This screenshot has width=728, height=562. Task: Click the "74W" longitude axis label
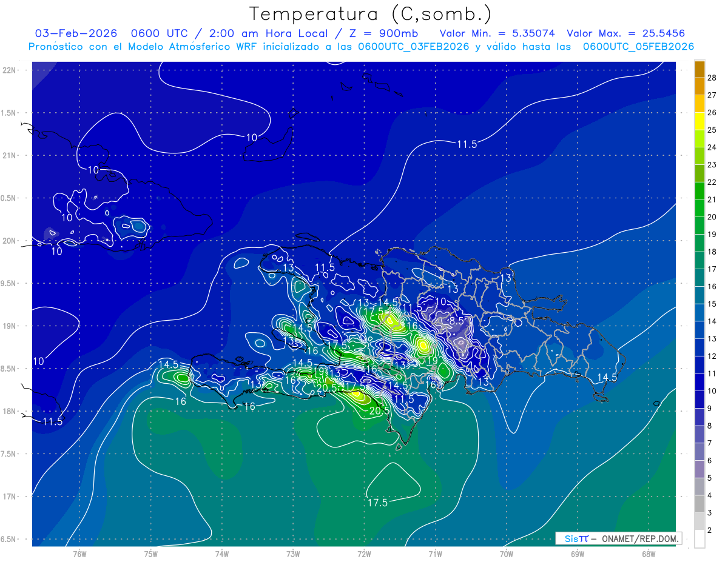222,554
